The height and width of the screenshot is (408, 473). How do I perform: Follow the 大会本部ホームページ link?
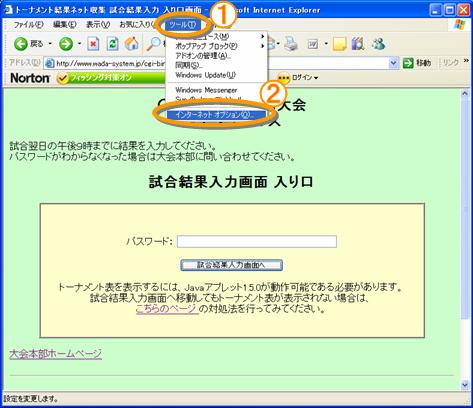click(55, 354)
